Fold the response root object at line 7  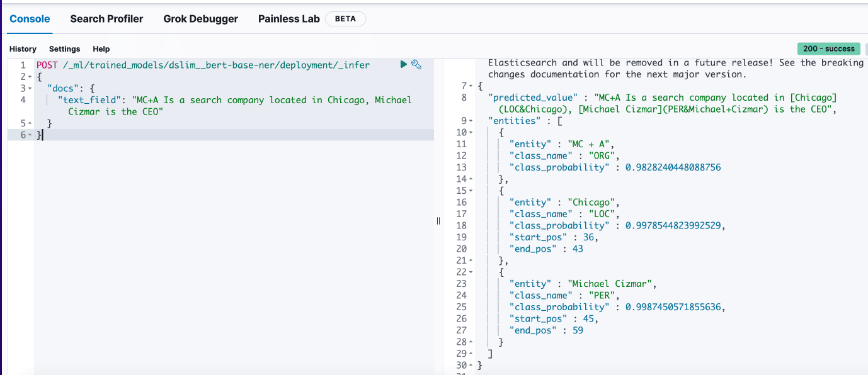coord(471,86)
